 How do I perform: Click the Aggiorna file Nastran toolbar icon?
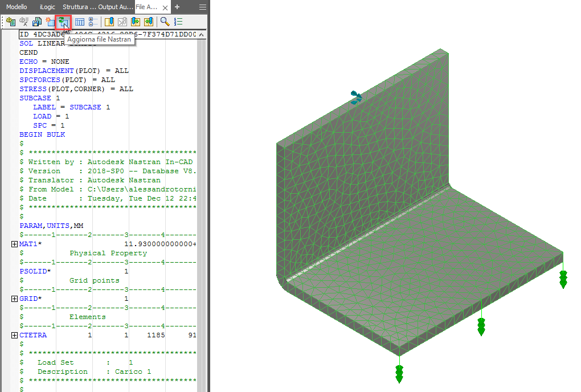point(64,21)
